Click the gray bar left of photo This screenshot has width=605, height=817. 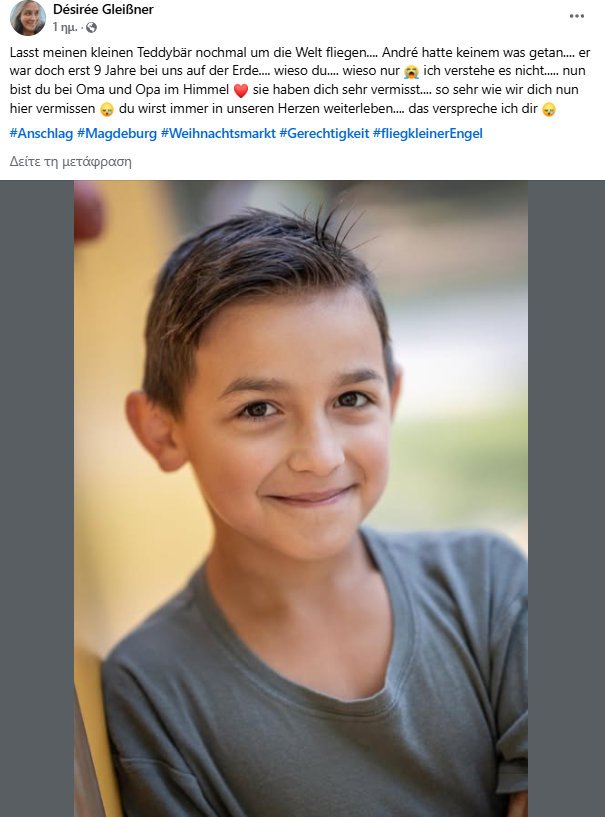pos(37,499)
